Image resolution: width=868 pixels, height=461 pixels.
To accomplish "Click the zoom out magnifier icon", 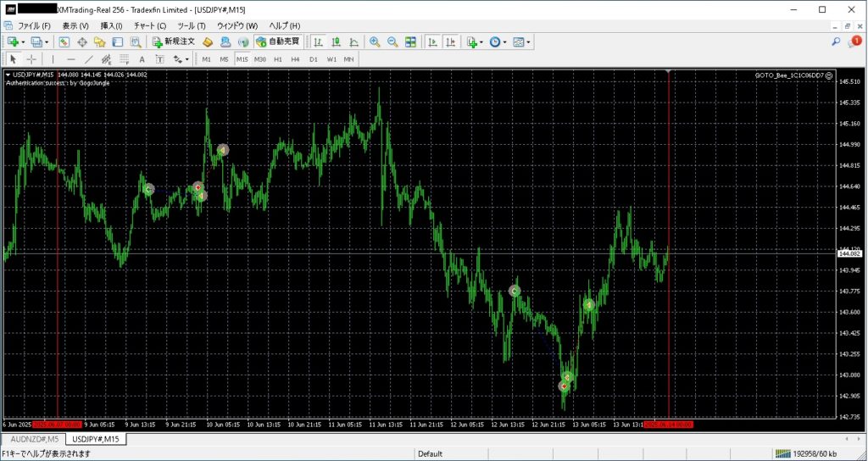I will tap(392, 42).
